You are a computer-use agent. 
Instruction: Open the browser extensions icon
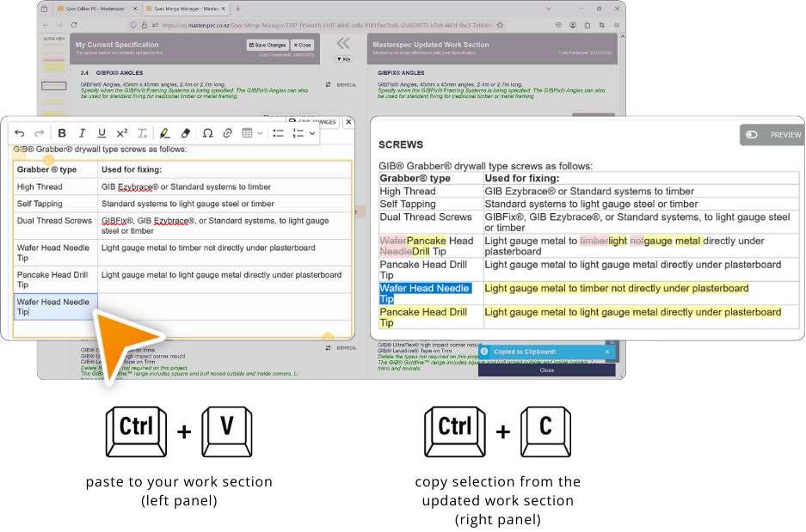[588, 25]
